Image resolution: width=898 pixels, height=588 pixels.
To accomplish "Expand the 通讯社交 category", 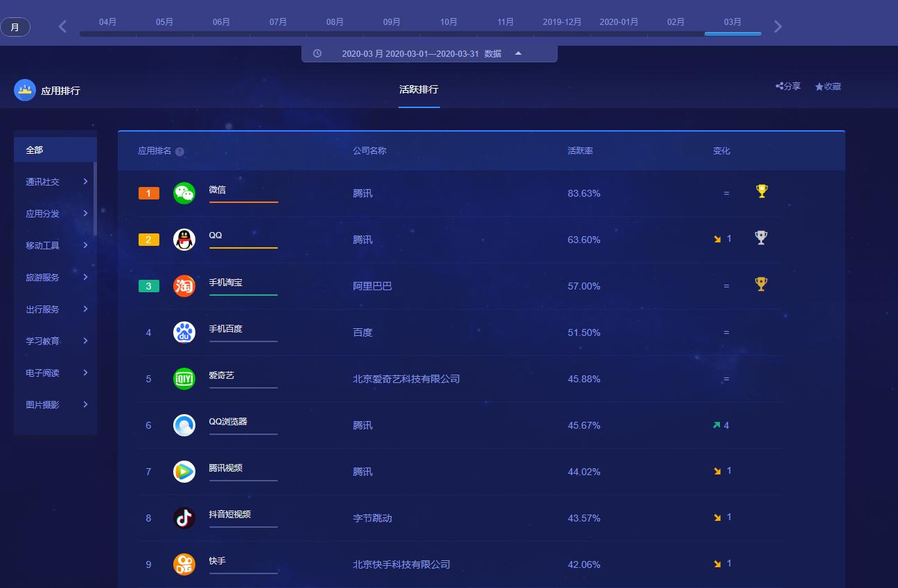I will 55,181.
